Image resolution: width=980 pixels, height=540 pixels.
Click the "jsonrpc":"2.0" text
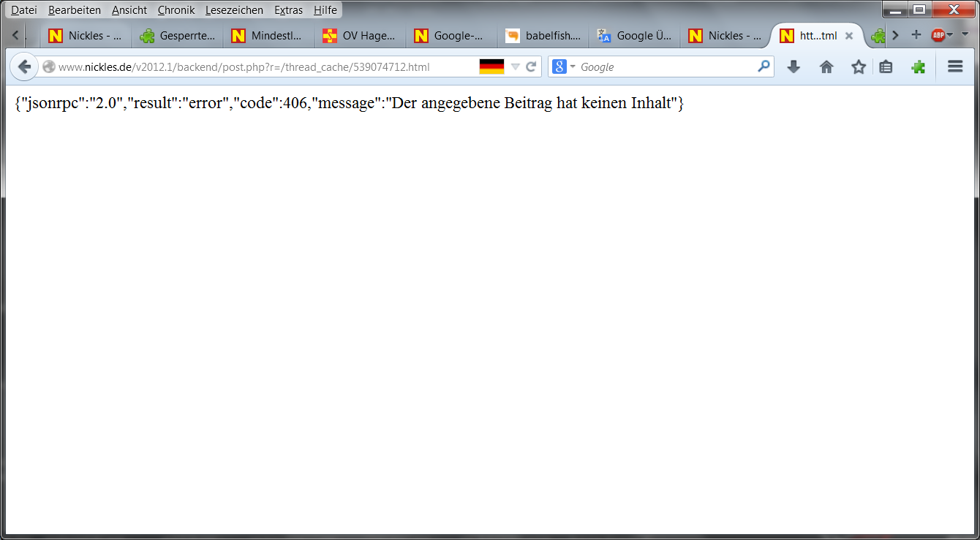72,103
